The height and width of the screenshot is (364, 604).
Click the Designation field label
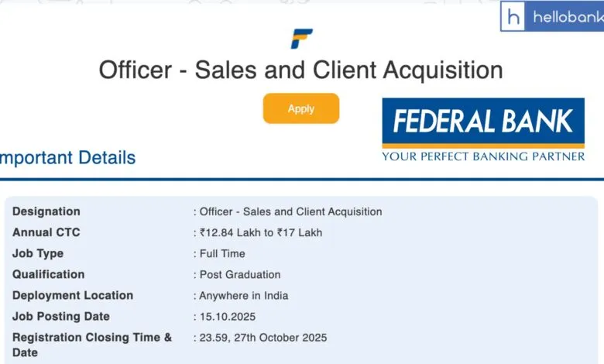(x=46, y=211)
